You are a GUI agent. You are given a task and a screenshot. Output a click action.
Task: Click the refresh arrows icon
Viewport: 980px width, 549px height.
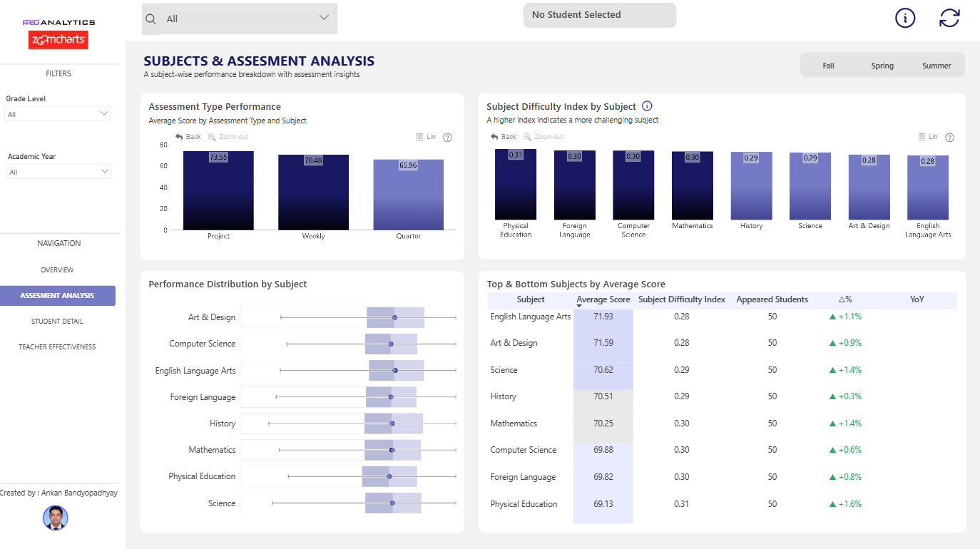(949, 19)
